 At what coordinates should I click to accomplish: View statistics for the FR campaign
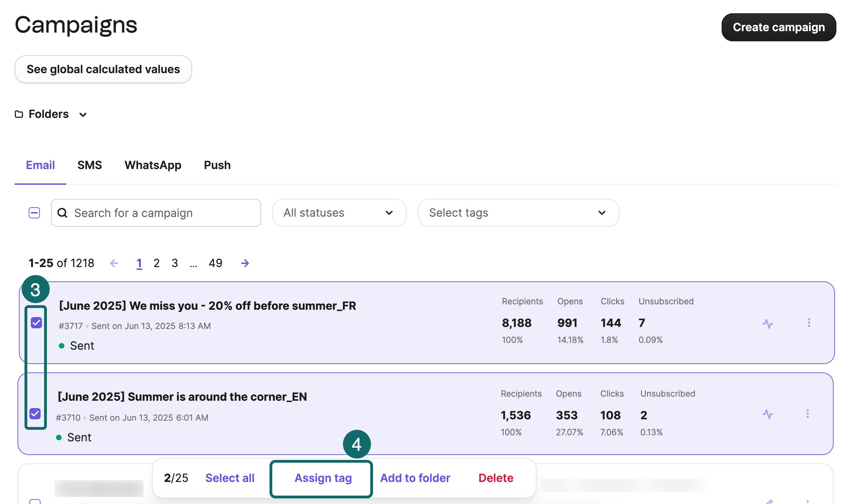(767, 324)
